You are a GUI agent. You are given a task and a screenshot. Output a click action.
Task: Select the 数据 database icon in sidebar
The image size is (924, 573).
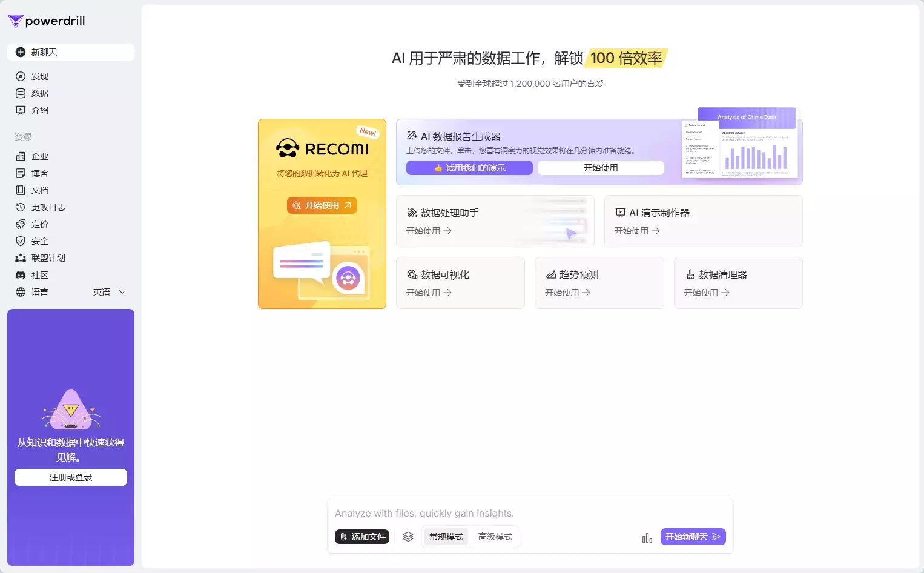[x=21, y=93]
